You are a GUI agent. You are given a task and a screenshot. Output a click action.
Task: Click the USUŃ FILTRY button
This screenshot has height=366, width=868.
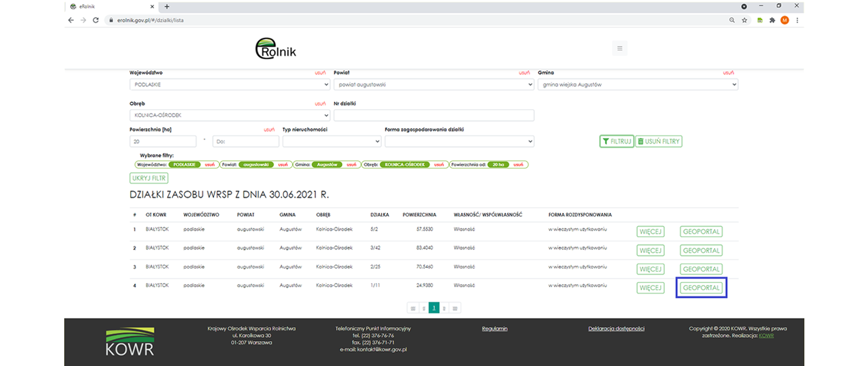click(x=659, y=141)
